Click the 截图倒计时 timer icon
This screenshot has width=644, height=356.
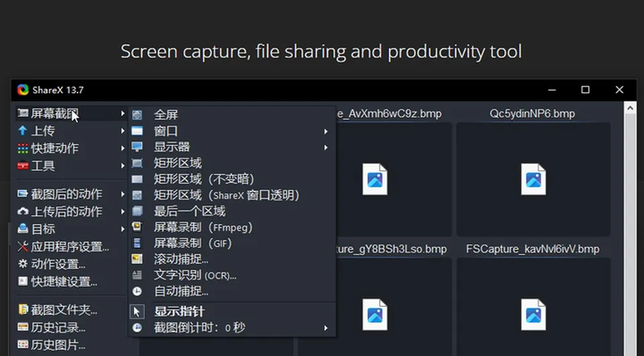click(137, 328)
